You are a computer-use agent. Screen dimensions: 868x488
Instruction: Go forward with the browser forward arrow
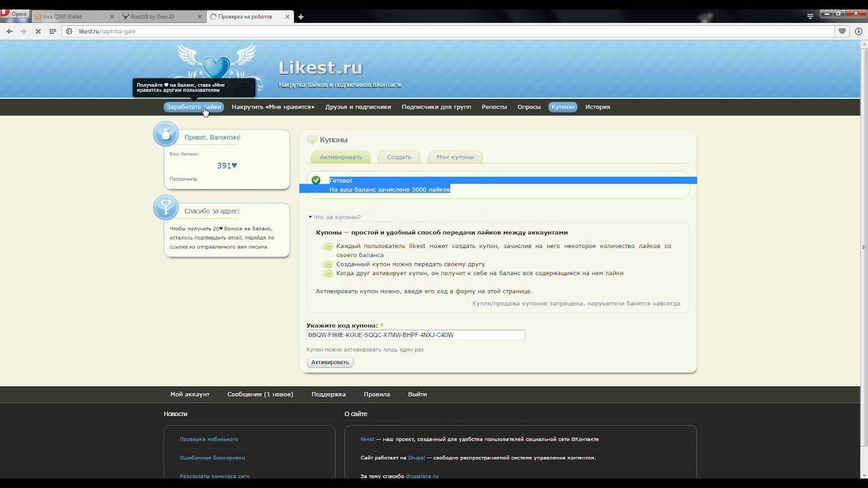coord(24,31)
